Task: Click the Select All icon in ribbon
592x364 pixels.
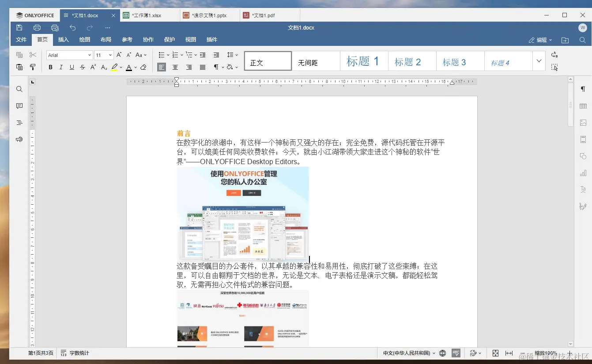Action: (554, 67)
